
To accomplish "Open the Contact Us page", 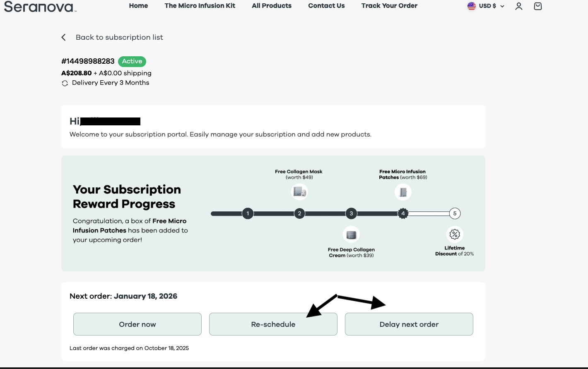I will click(x=326, y=6).
